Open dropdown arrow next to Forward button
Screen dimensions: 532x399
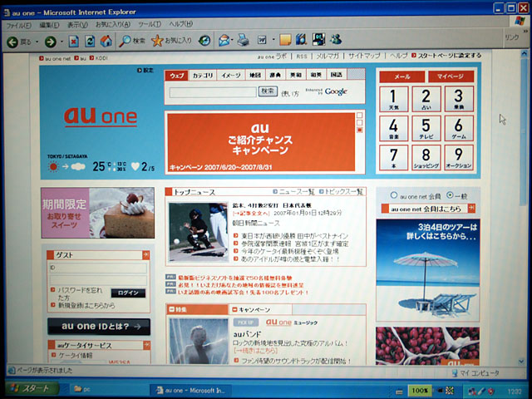click(x=62, y=42)
